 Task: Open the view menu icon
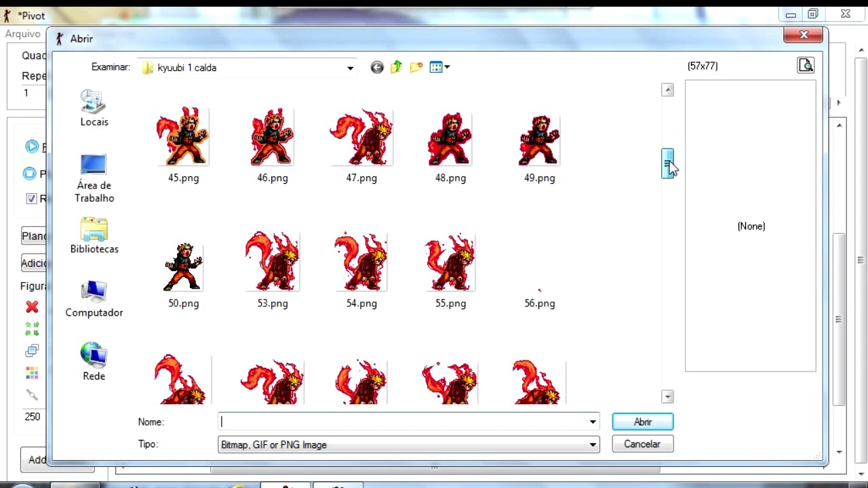click(x=436, y=67)
